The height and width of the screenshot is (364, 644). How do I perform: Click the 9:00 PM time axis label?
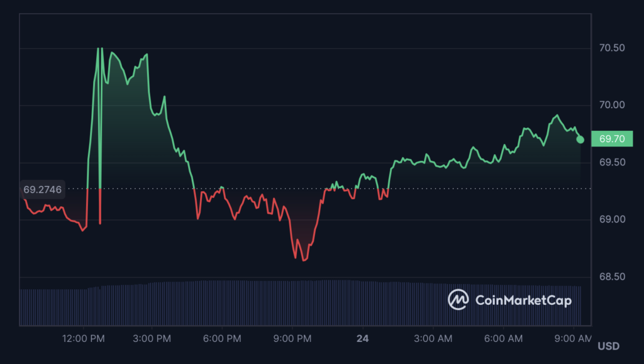[292, 339]
